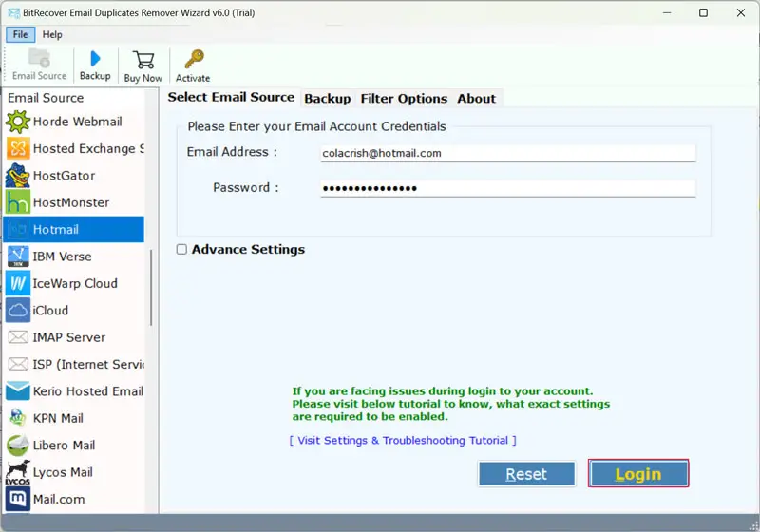The width and height of the screenshot is (760, 532).
Task: Select the Kerio Hosted Email icon
Action: [x=18, y=391]
